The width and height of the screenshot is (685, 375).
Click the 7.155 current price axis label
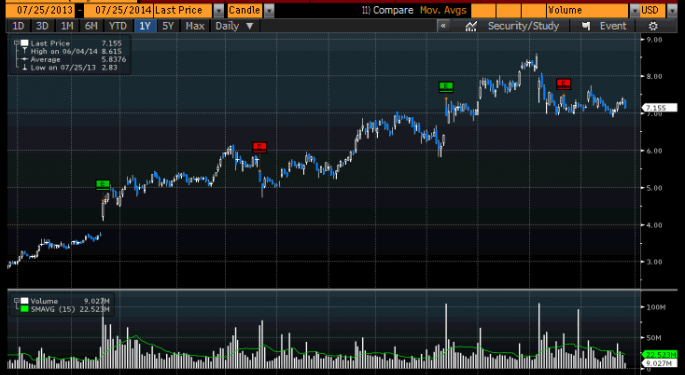pos(659,108)
